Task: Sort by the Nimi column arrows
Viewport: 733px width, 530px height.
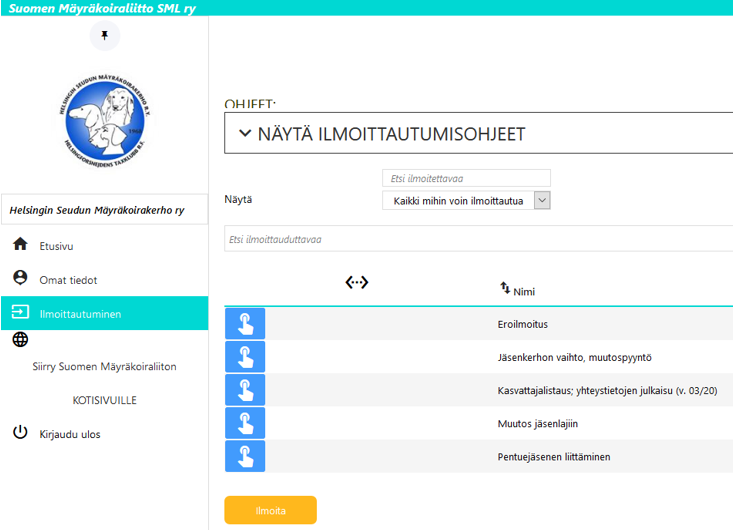Action: (x=505, y=288)
